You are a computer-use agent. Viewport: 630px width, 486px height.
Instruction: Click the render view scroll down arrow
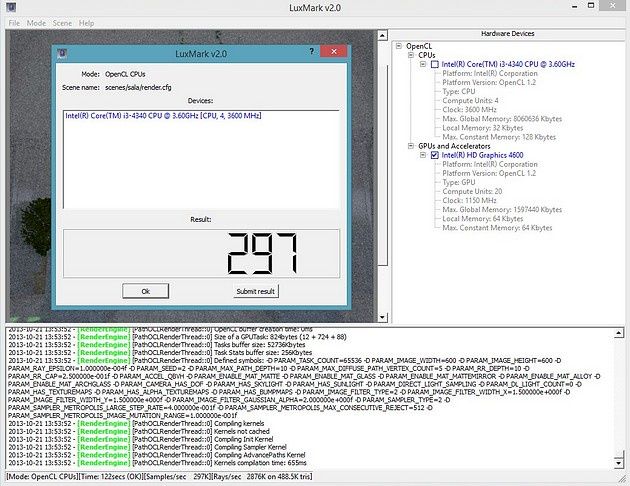pos(382,317)
